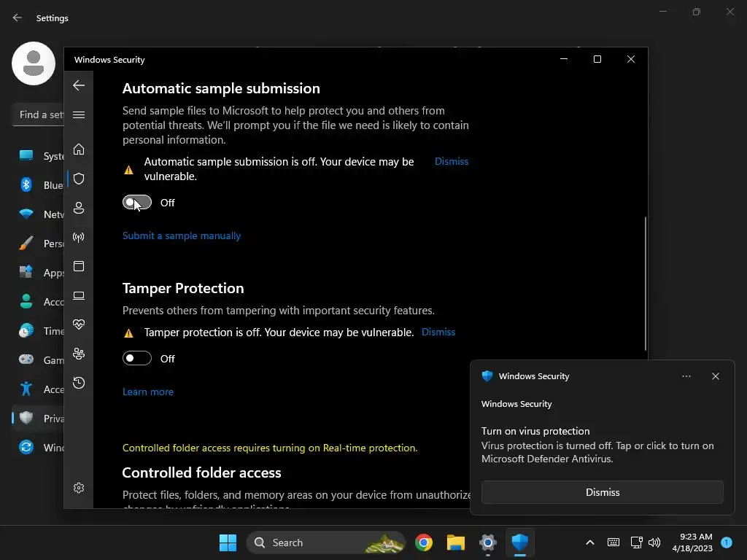The image size is (747, 560).
Task: Open Windows Update category in Settings
Action: [x=39, y=447]
